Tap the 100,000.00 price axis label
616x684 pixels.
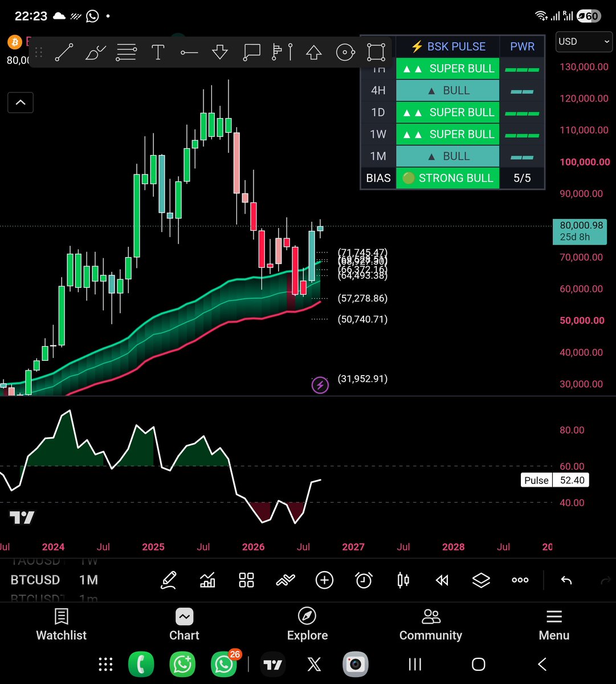pos(585,162)
